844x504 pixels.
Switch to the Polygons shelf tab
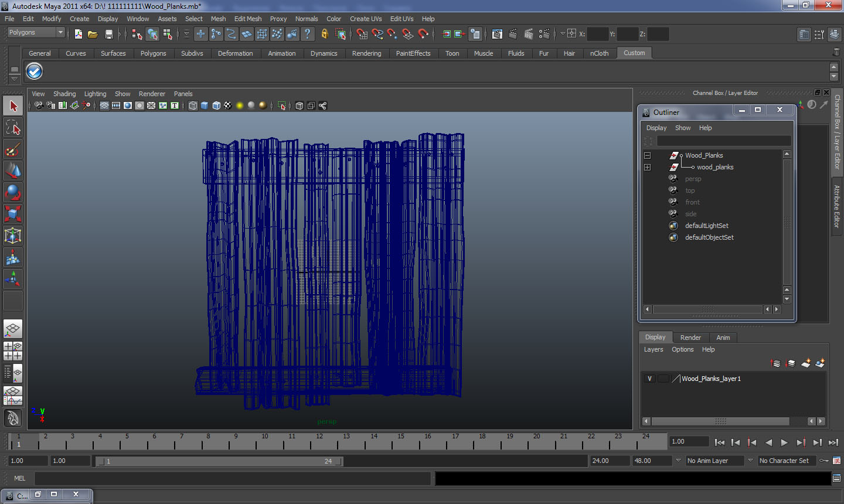coord(153,53)
